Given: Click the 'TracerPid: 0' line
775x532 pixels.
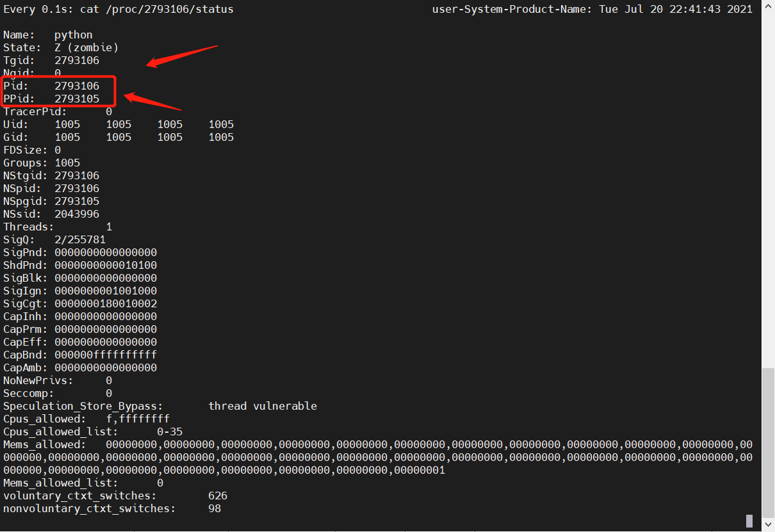Looking at the screenshot, I should [x=58, y=111].
